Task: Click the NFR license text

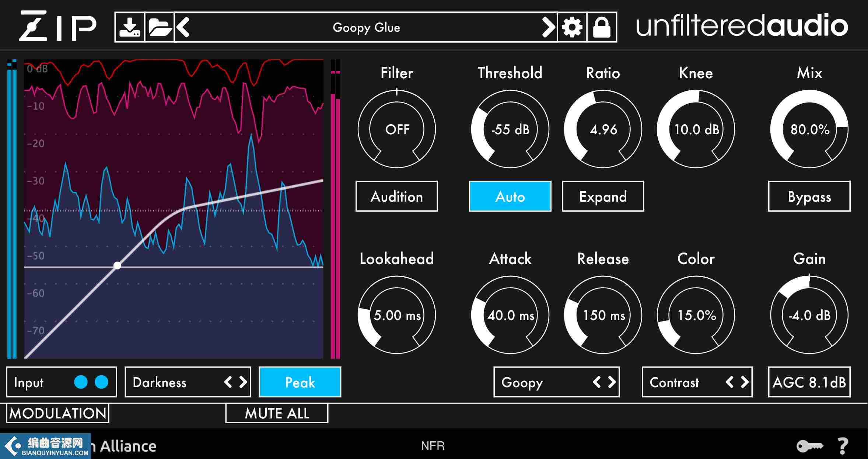Action: 433,446
